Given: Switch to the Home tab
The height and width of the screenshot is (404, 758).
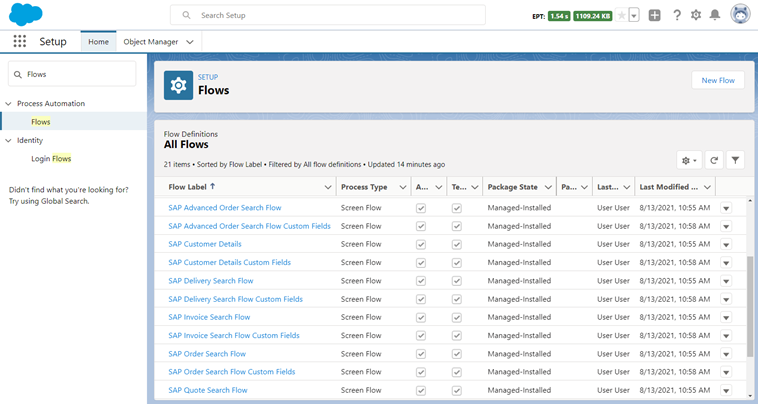Looking at the screenshot, I should pos(99,42).
